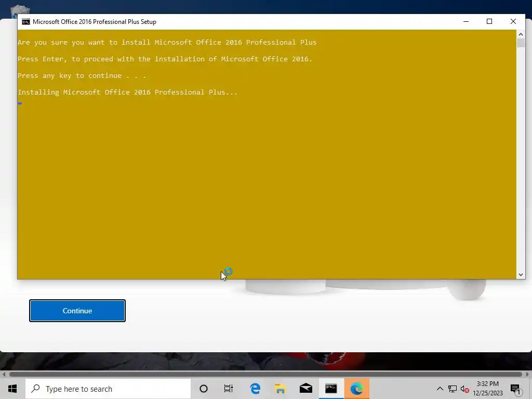
Task: Click horizontal scrollbar left arrow
Action: 4,374
